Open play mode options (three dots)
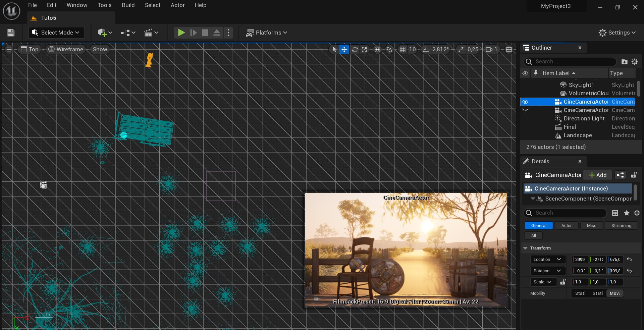The width and height of the screenshot is (644, 330). click(228, 33)
